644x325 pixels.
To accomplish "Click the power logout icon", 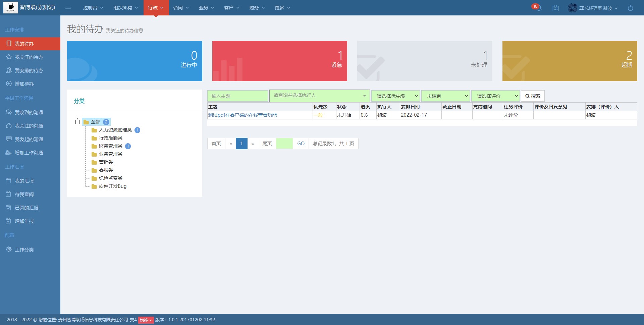I will coord(630,8).
